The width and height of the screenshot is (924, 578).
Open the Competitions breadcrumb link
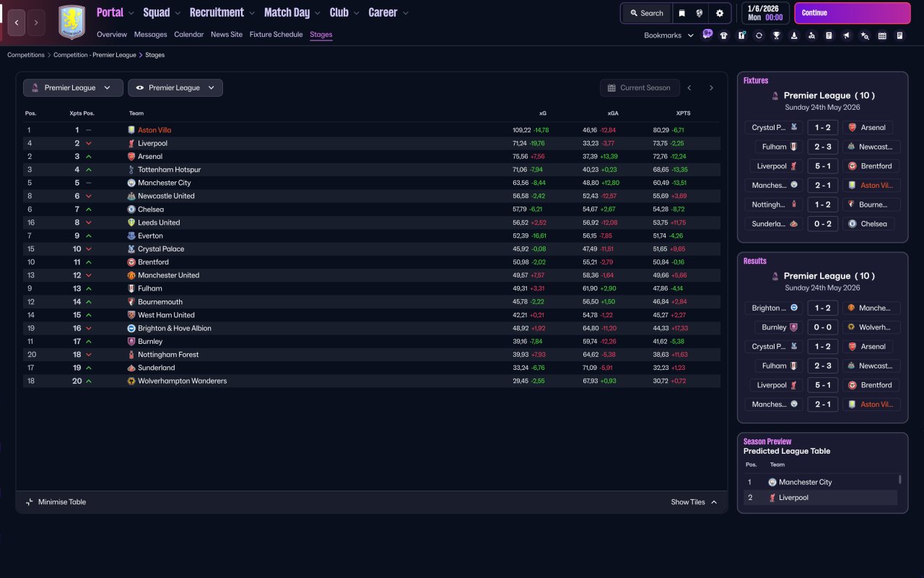click(26, 55)
